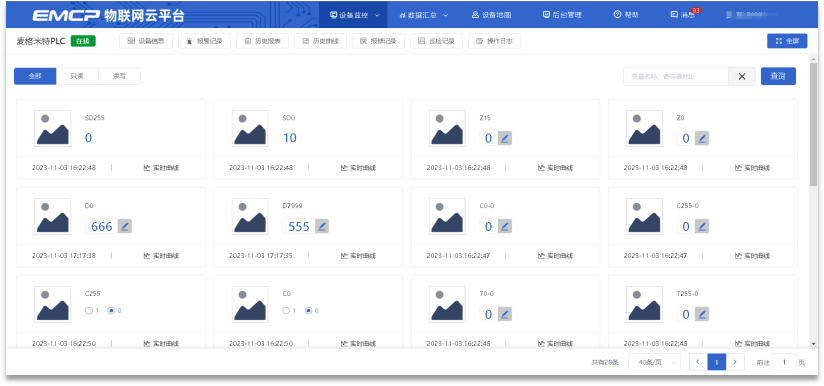Edit the C255-0 value with pencil icon
This screenshot has width=824, height=386.
tap(702, 226)
